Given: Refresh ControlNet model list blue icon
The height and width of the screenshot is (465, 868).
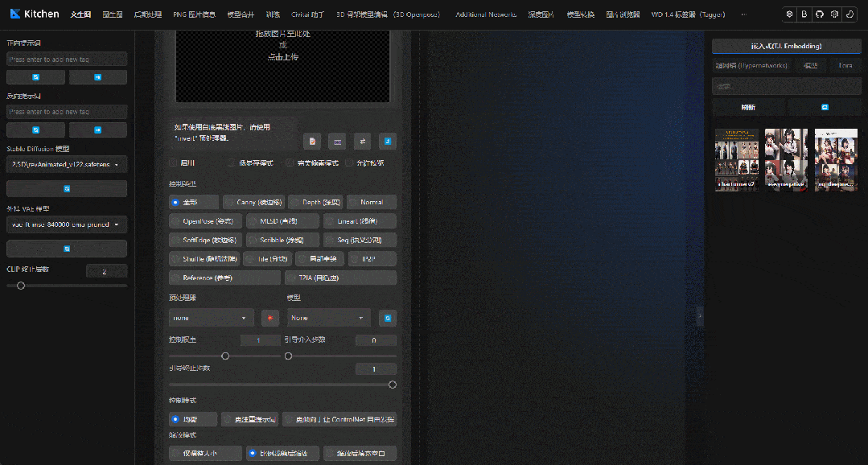Looking at the screenshot, I should 388,318.
